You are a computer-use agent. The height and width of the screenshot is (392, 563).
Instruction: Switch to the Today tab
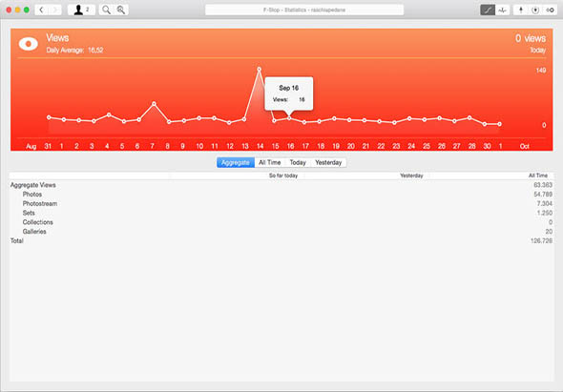(x=298, y=162)
